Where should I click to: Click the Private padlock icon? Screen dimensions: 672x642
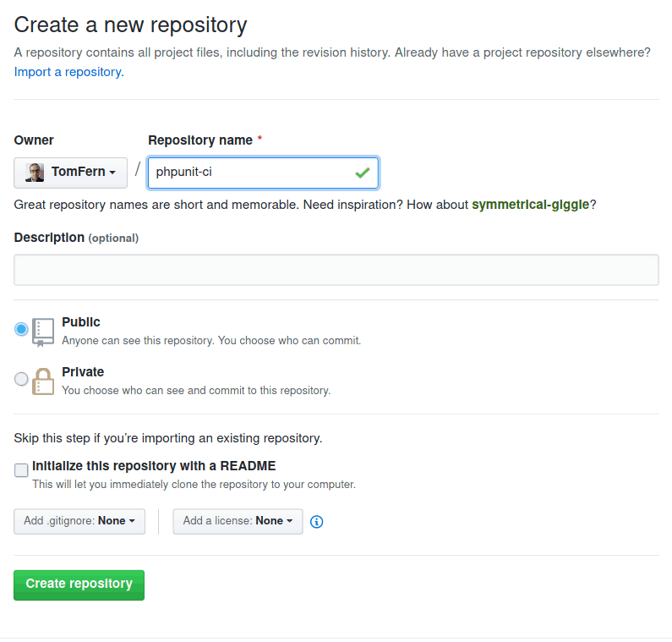43,381
